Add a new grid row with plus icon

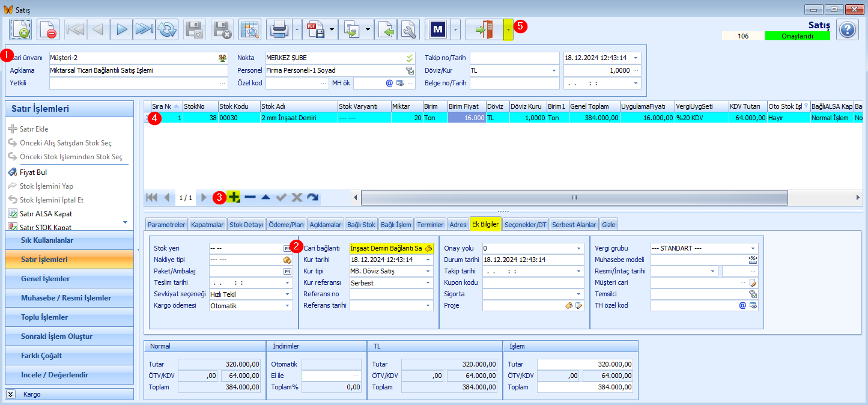pos(234,197)
